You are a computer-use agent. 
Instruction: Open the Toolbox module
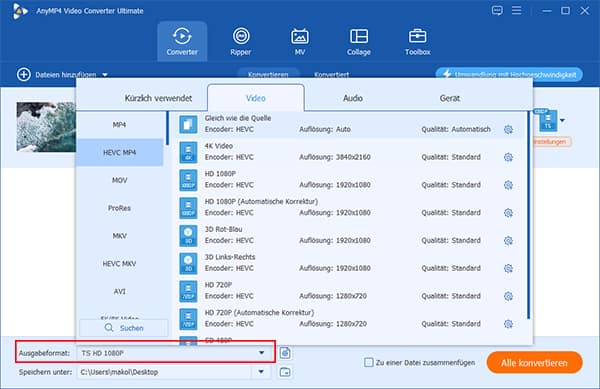click(417, 41)
